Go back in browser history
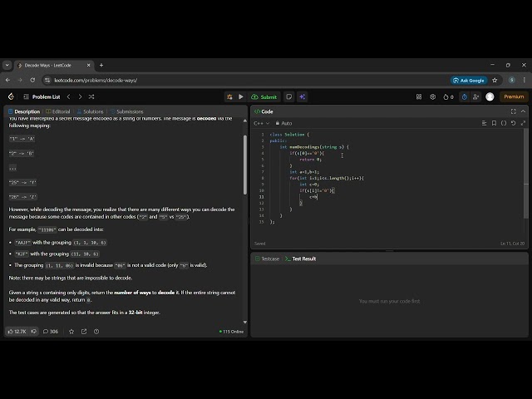The width and height of the screenshot is (532, 399). click(x=7, y=81)
